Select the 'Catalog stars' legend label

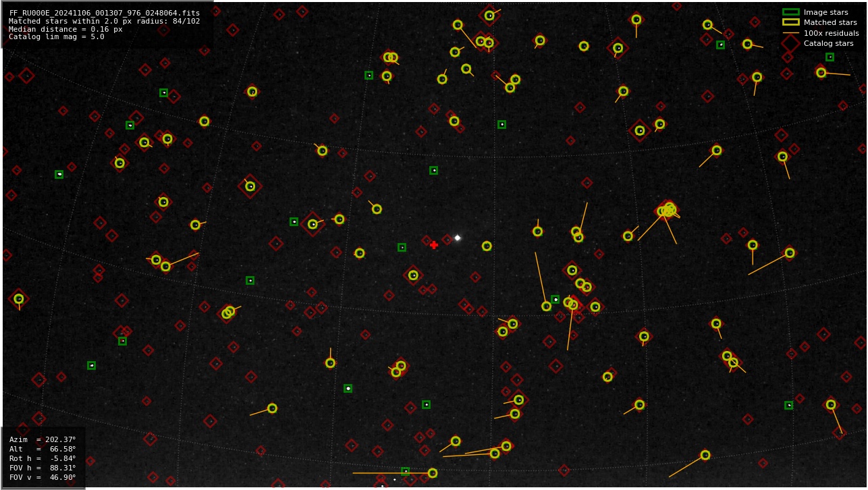pos(828,43)
